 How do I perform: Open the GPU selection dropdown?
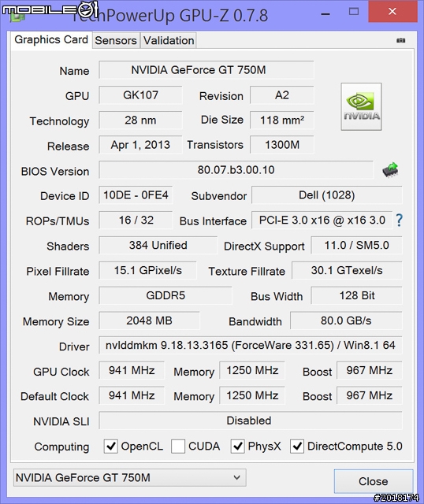[130, 478]
